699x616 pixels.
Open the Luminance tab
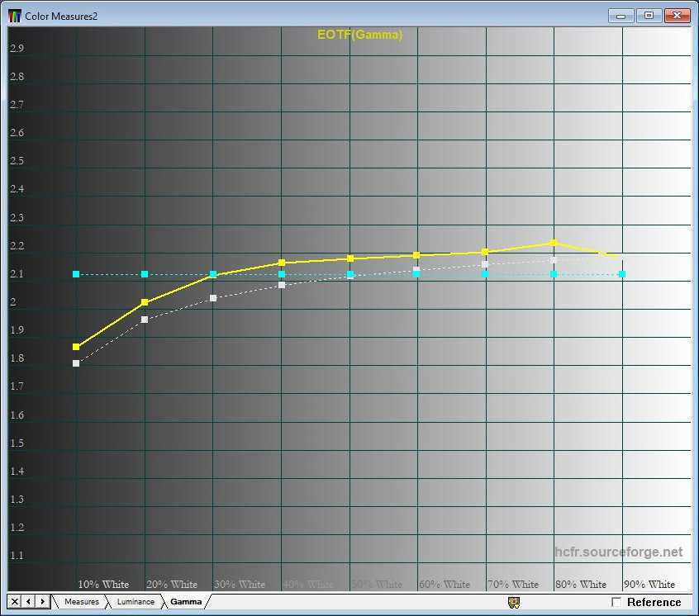point(135,602)
